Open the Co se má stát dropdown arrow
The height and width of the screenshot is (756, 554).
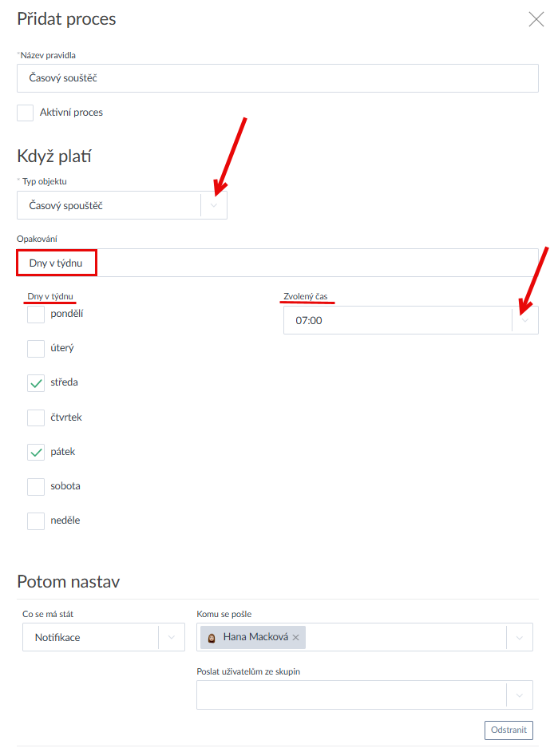[171, 638]
